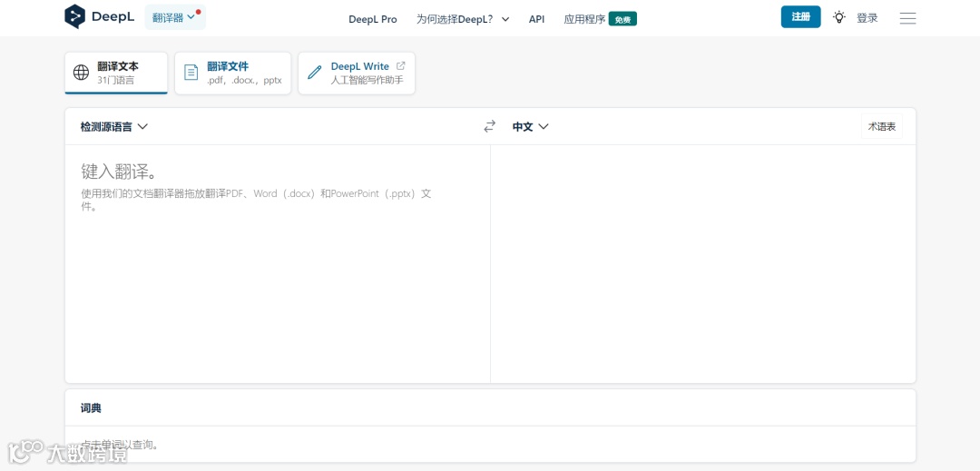This screenshot has height=471, width=980.
Task: Click the 登录 login link
Action: pos(867,18)
